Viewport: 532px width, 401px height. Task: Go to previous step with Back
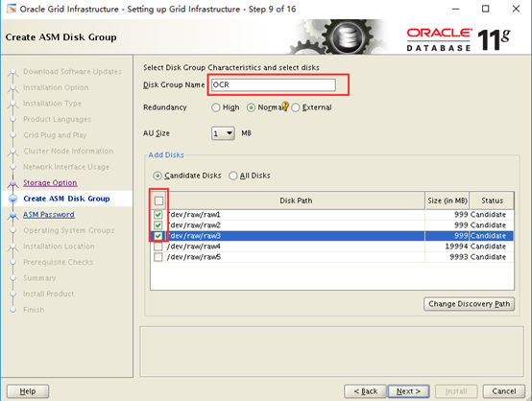(x=366, y=391)
